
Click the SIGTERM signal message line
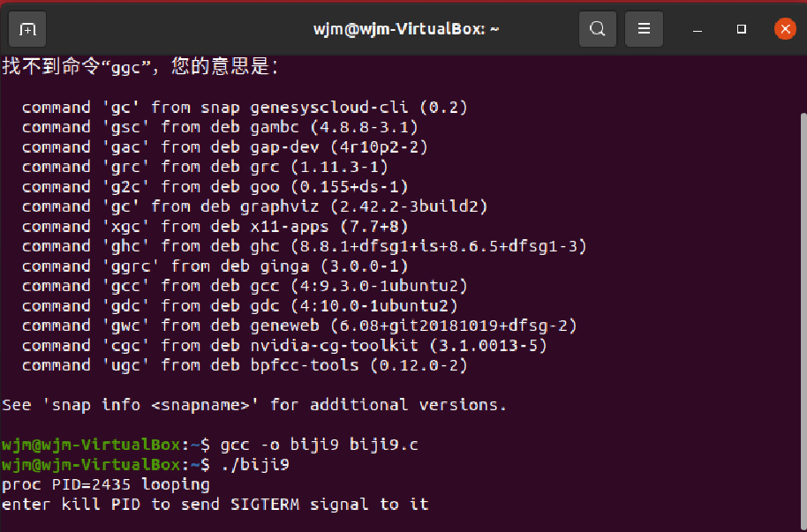pyautogui.click(x=215, y=505)
